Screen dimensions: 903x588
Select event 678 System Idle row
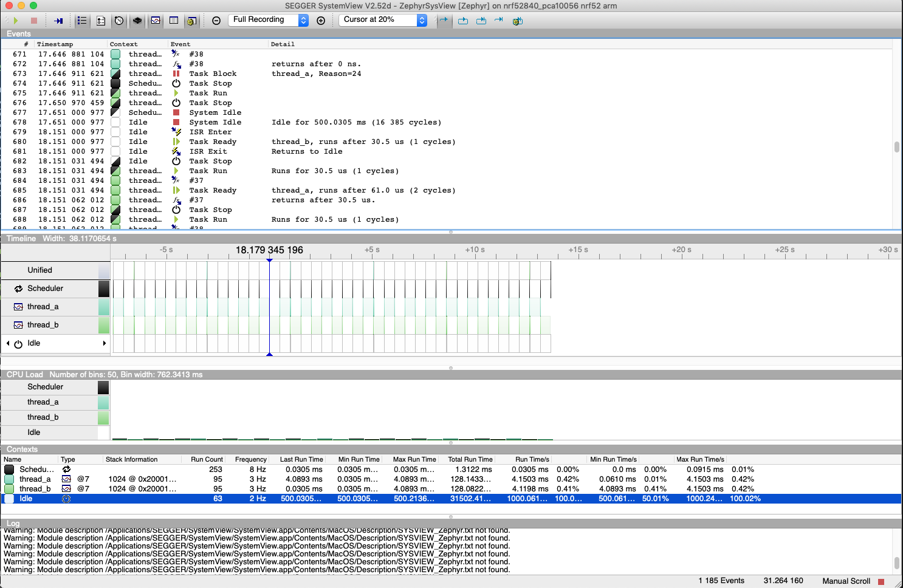215,122
